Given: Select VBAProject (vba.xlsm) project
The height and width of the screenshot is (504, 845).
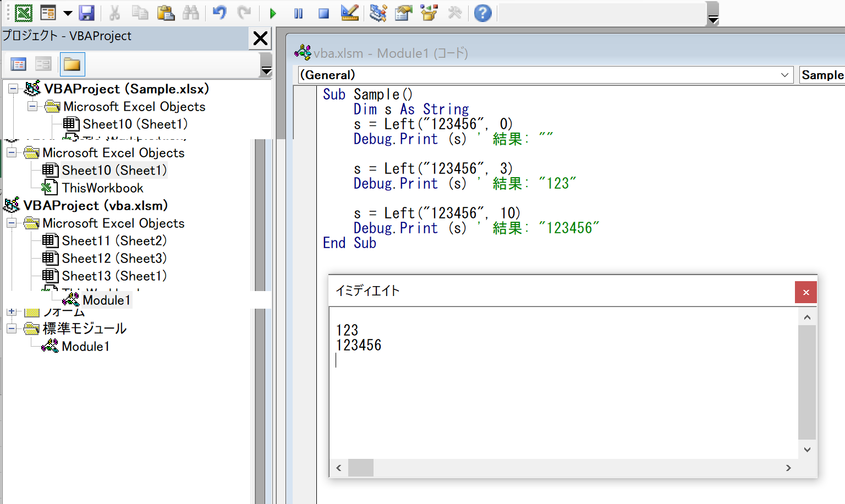Looking at the screenshot, I should [x=95, y=205].
